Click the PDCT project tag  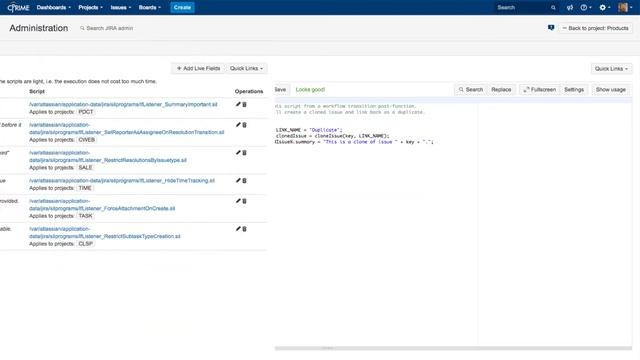pyautogui.click(x=86, y=112)
